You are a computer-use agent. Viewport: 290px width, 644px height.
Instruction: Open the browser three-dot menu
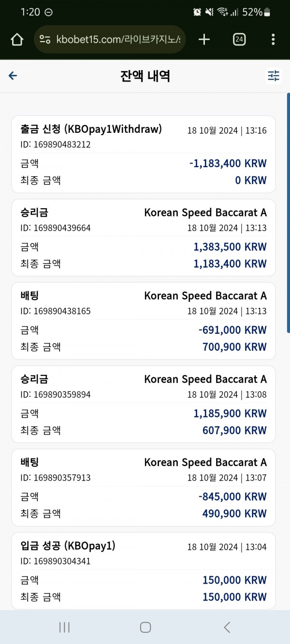tap(273, 40)
